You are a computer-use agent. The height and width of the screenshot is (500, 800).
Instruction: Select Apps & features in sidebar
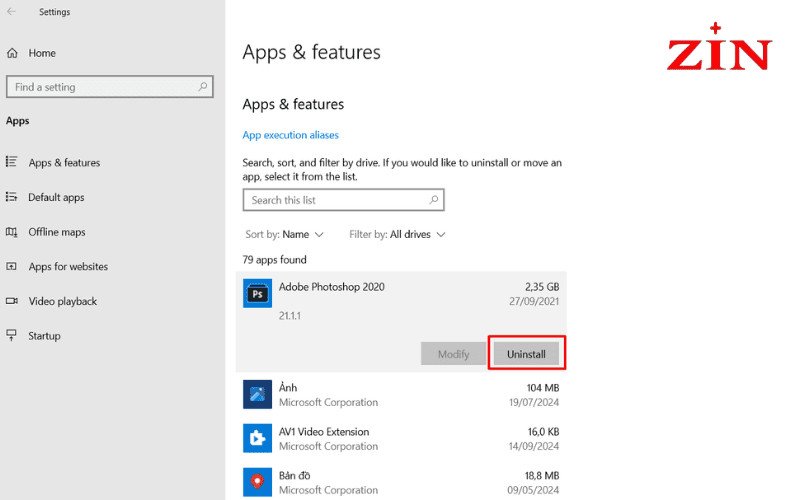click(x=64, y=163)
